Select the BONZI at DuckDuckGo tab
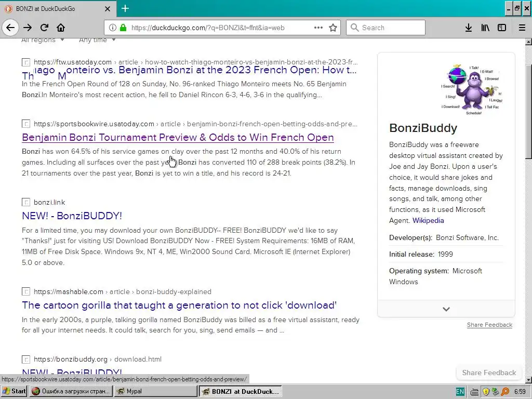532x399 pixels. click(58, 9)
